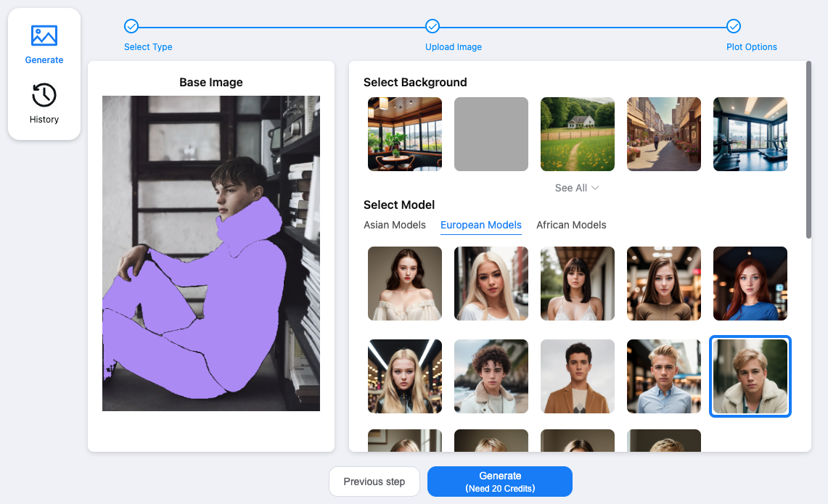Choose the street with flowers background
This screenshot has height=504, width=828.
click(x=664, y=134)
